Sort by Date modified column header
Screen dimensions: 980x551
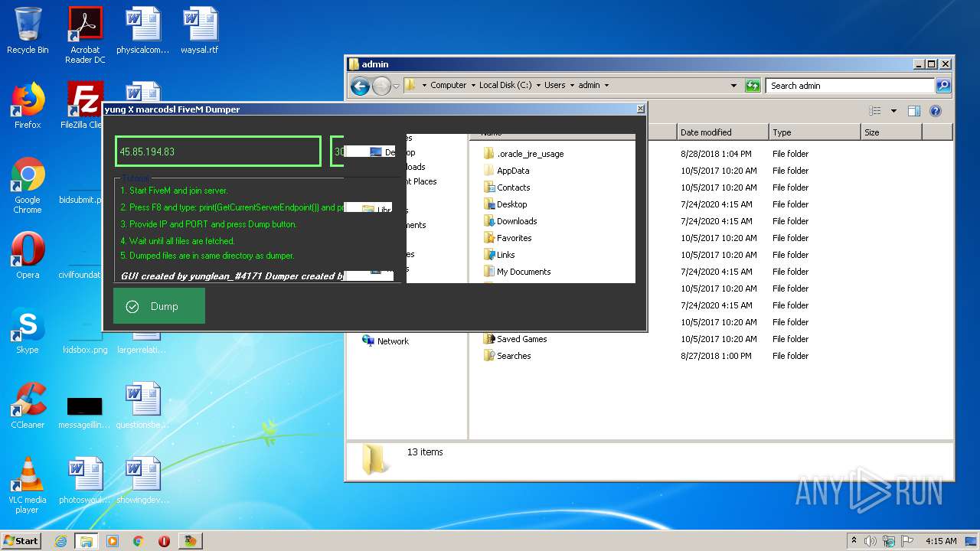click(x=723, y=132)
